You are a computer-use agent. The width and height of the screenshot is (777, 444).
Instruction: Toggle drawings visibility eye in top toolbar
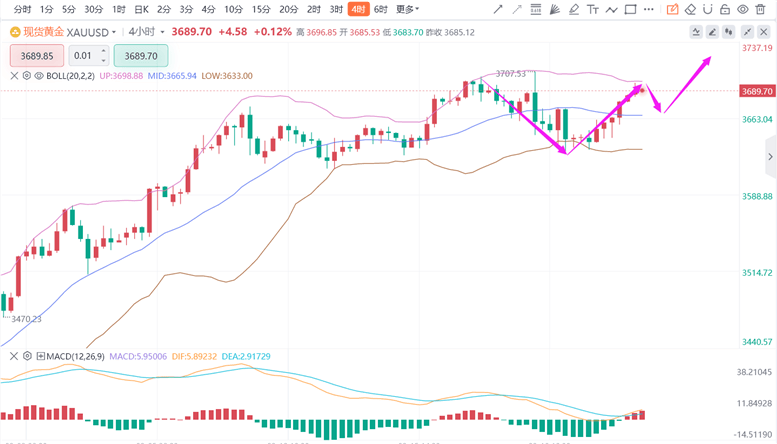click(743, 9)
